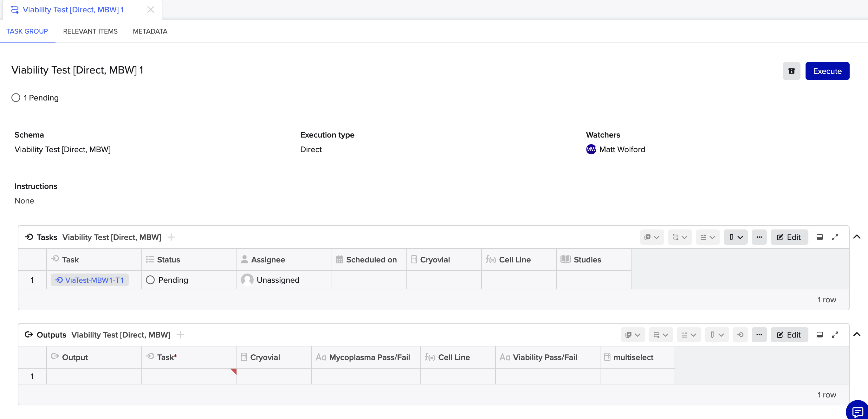Click the 1 Pending status indicator

coord(35,98)
